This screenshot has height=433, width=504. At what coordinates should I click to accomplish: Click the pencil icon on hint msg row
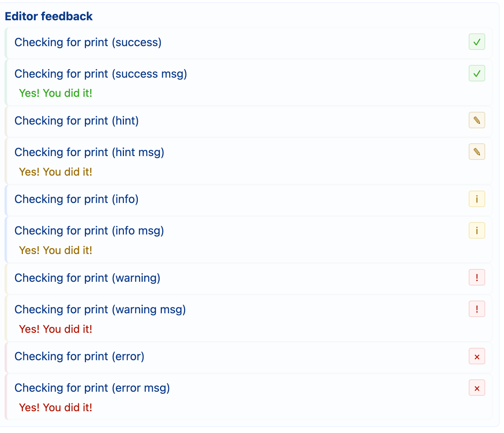tap(477, 152)
